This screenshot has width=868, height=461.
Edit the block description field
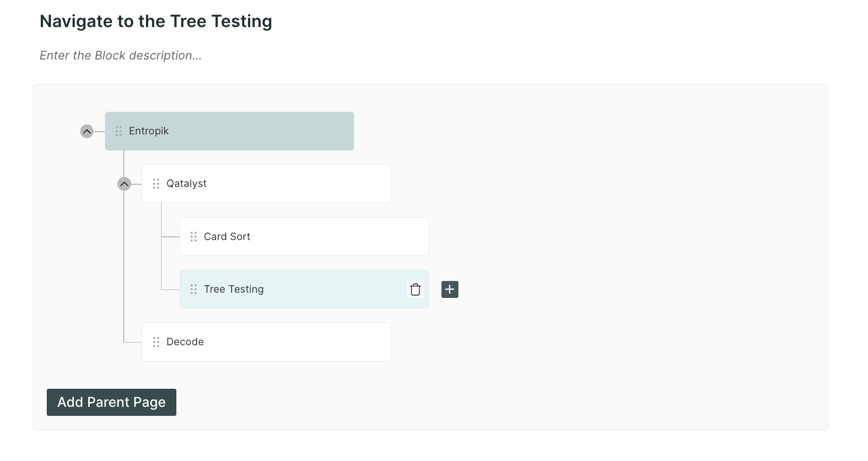121,55
